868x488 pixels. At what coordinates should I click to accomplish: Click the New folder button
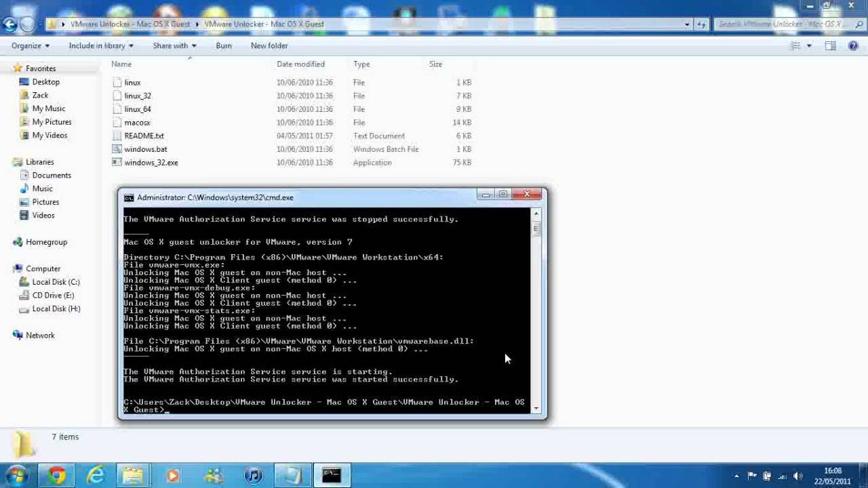[269, 45]
